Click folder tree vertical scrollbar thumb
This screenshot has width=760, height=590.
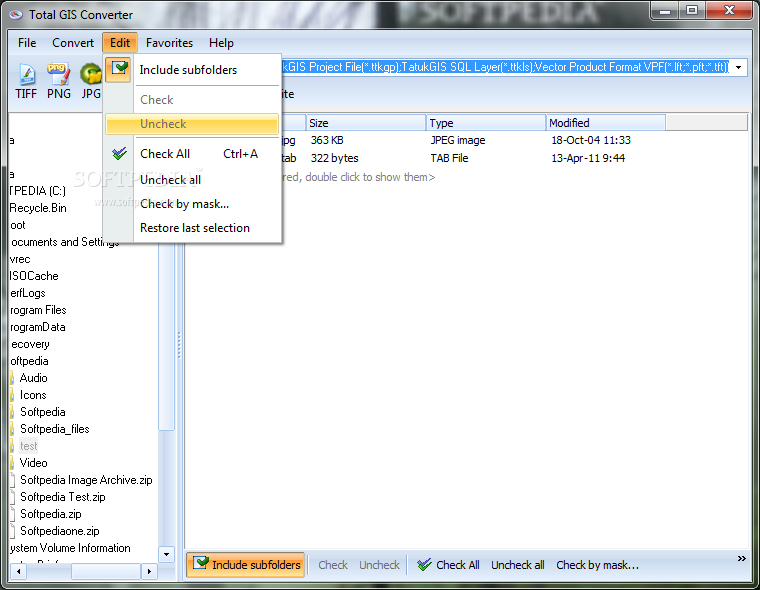point(166,337)
